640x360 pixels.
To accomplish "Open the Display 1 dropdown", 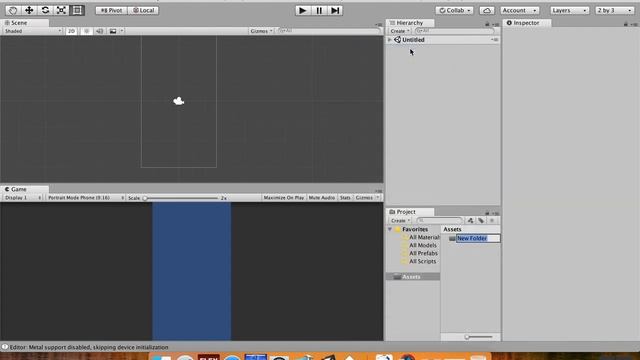I will pos(23,198).
